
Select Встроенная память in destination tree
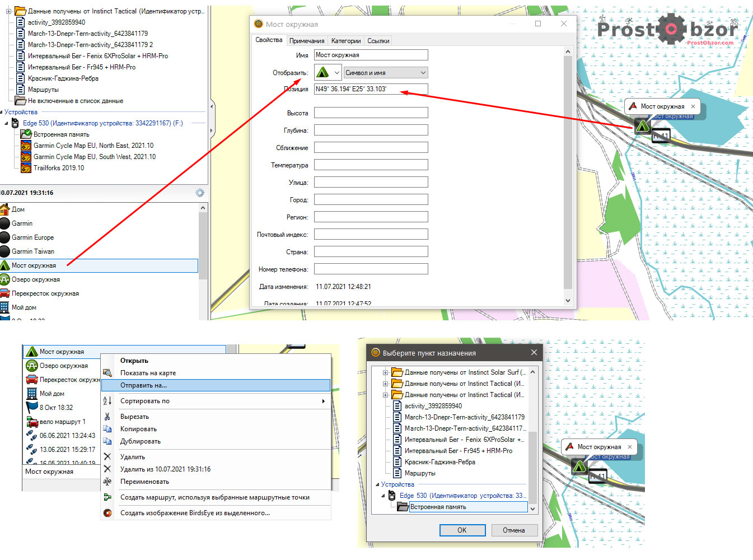coord(438,507)
